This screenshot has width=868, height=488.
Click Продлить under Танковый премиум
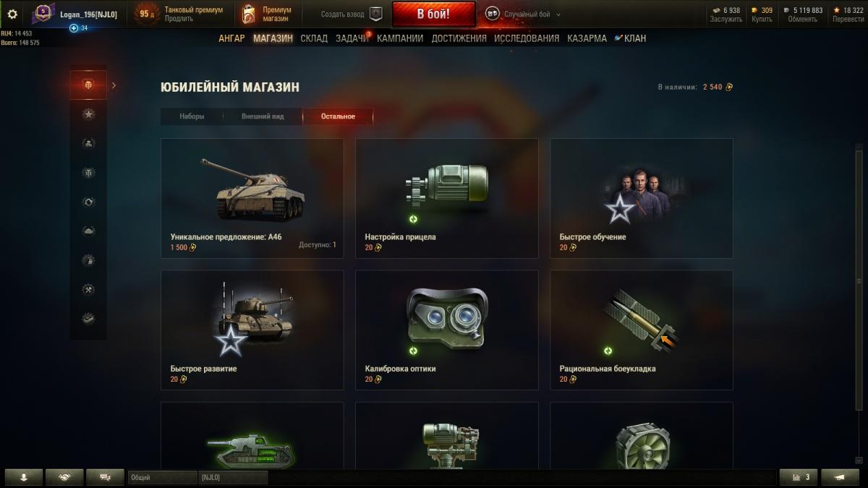point(177,19)
